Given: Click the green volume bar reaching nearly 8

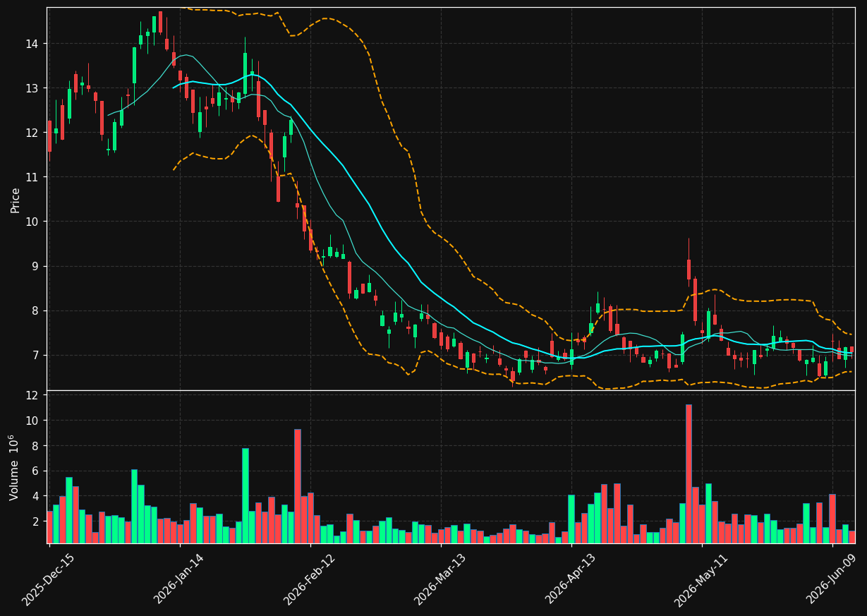Looking at the screenshot, I should pos(245,495).
